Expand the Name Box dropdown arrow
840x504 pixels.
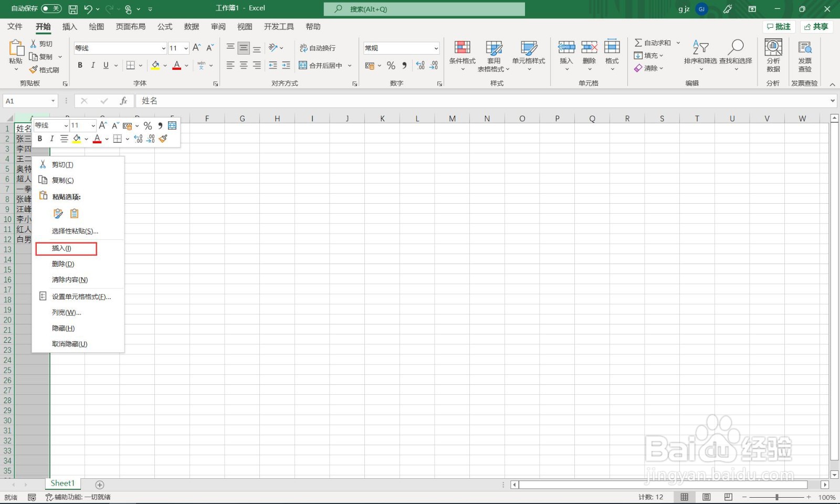click(53, 101)
